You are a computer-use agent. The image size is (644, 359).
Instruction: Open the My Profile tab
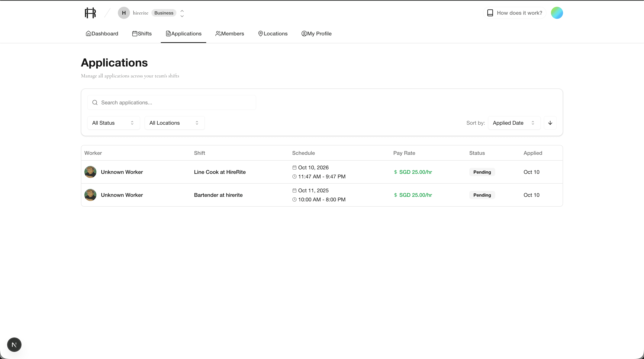[316, 34]
